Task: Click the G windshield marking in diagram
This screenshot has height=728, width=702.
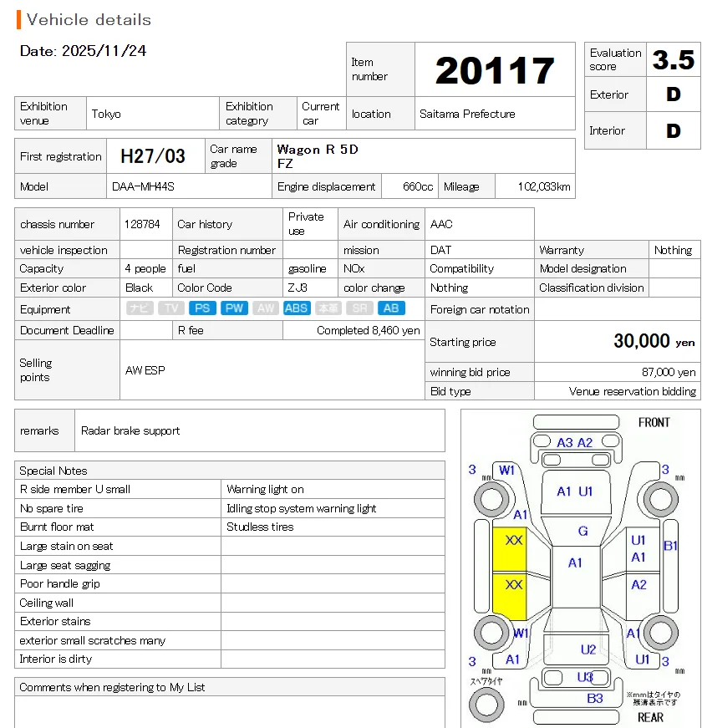Action: pyautogui.click(x=583, y=531)
